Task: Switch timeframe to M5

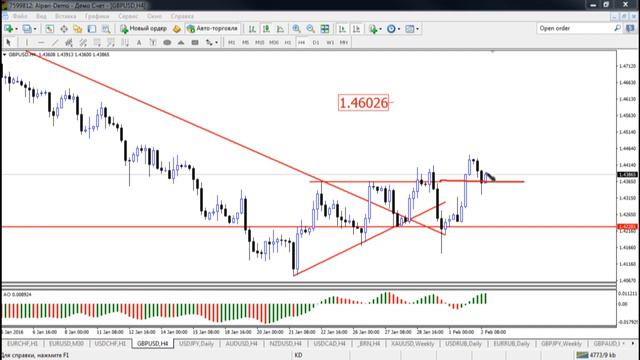Action: (245, 42)
